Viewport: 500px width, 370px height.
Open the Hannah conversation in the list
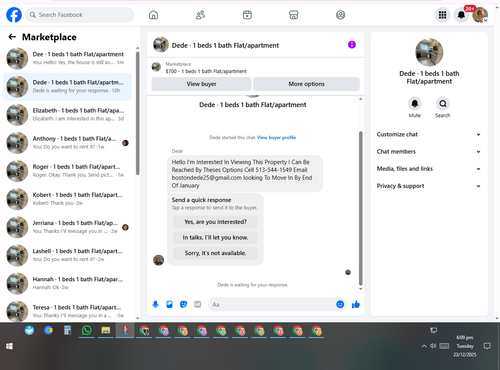click(x=68, y=283)
